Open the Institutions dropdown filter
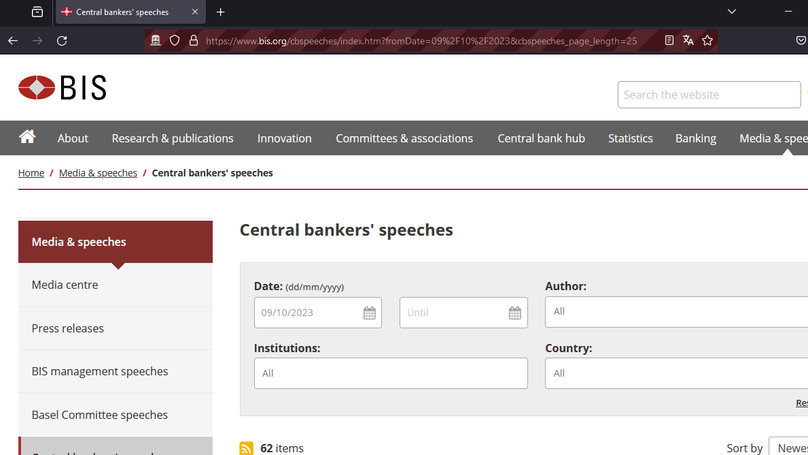 [390, 373]
